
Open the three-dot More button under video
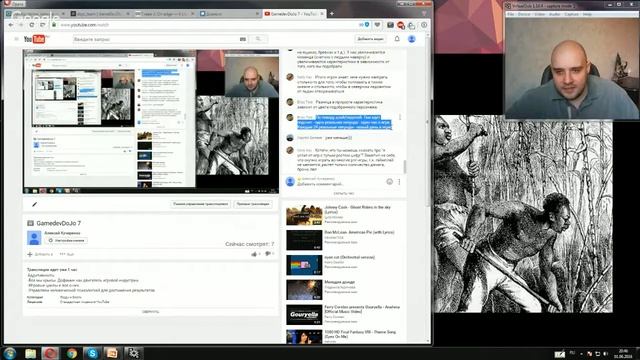67,254
